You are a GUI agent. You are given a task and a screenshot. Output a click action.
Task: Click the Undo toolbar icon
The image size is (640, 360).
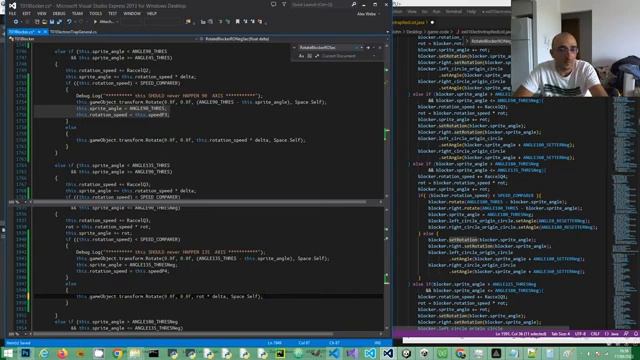[x=69, y=22]
